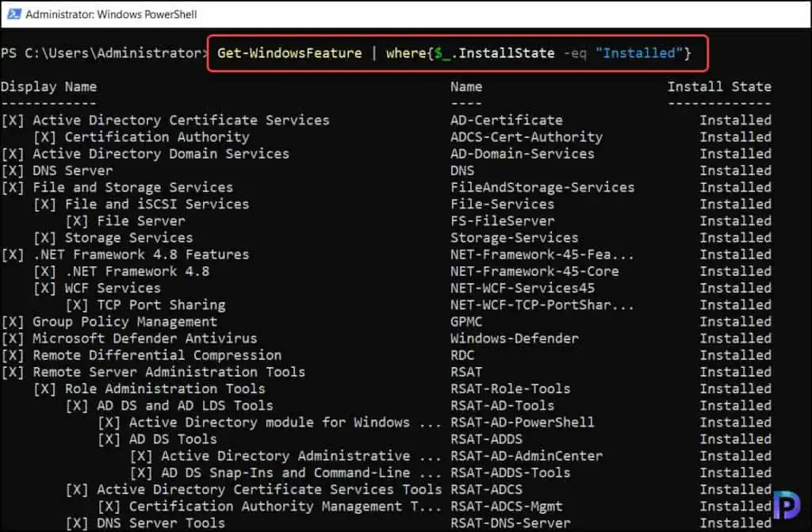
Task: Click the AD DS Tools entry
Action: (173, 439)
